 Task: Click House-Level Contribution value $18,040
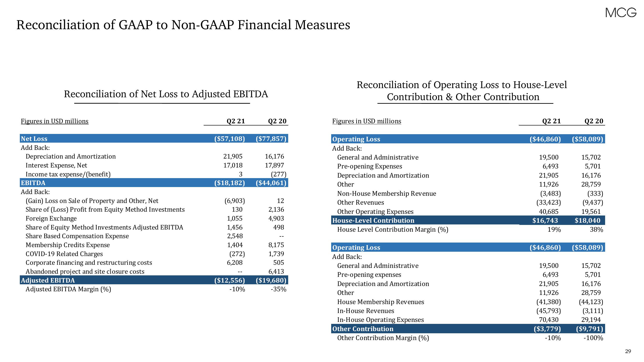(587, 221)
